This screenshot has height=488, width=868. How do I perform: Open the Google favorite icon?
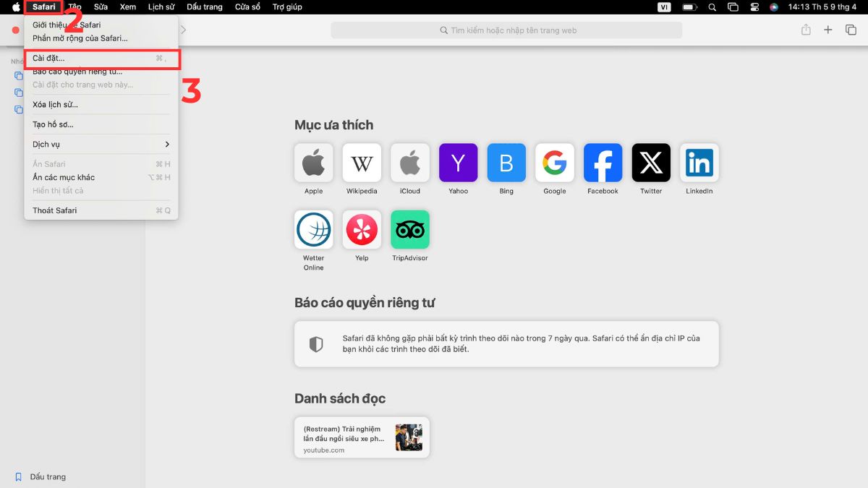click(x=555, y=163)
